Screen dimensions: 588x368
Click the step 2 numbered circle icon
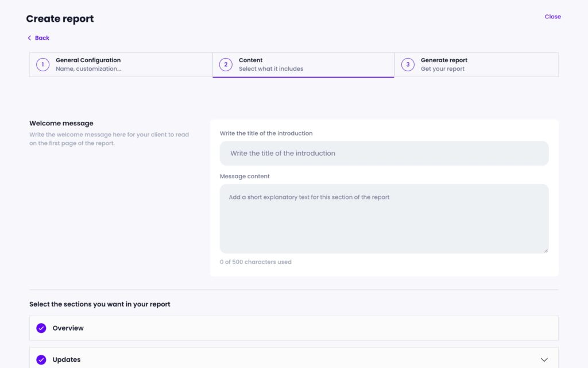tap(225, 64)
